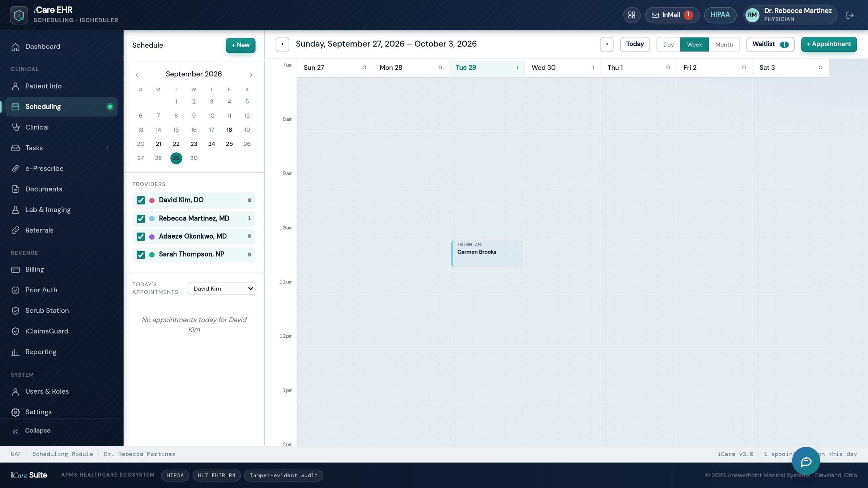Select September 22 in mini calendar
This screenshot has width=868, height=488.
(x=176, y=144)
